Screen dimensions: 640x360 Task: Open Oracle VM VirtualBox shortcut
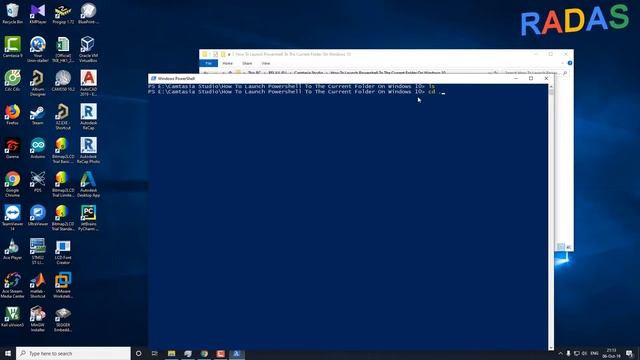88,49
